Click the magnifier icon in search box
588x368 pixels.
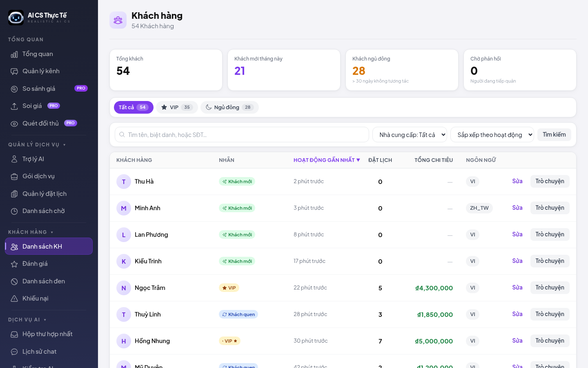122,135
